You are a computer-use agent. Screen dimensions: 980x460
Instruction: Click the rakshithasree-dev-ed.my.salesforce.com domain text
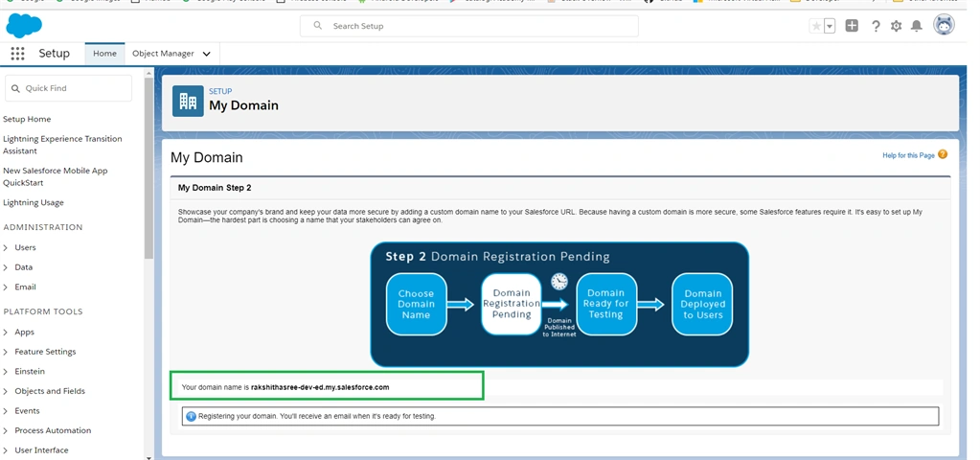click(x=320, y=387)
